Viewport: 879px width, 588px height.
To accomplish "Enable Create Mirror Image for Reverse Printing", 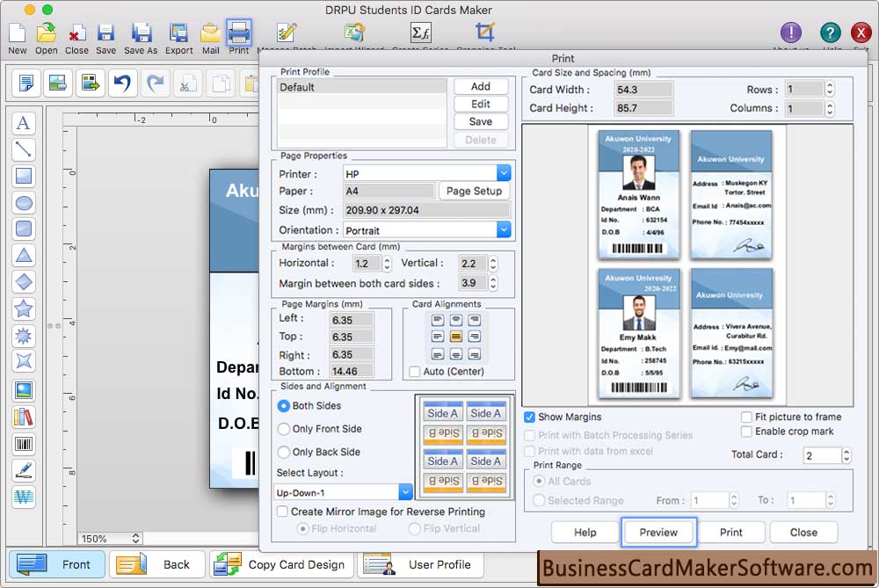I will click(x=282, y=512).
